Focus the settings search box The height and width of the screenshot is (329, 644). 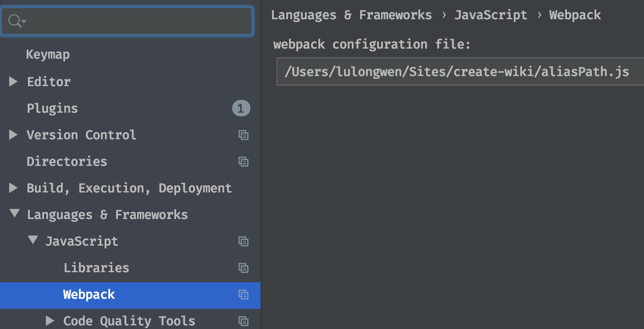point(138,21)
